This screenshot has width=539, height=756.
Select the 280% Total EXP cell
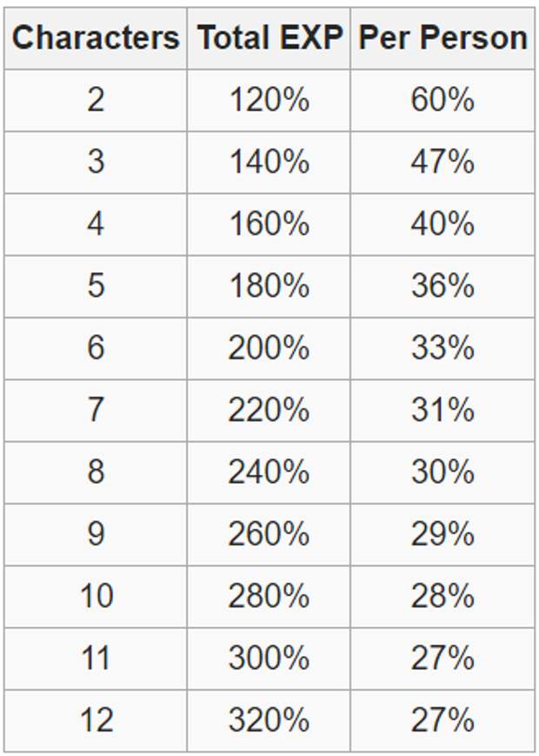pyautogui.click(x=269, y=596)
